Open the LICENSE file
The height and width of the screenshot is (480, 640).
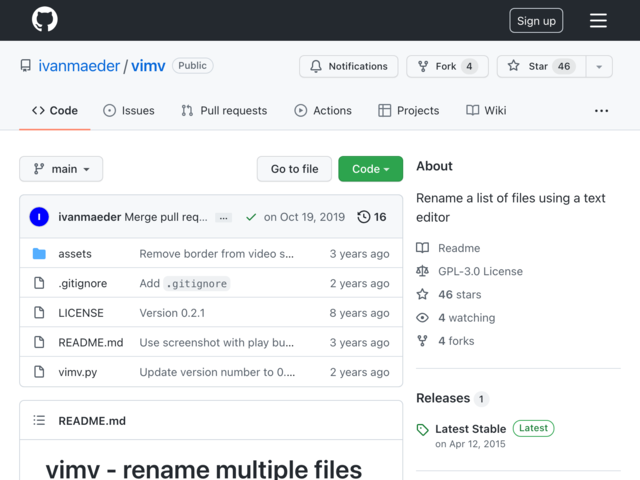click(x=81, y=313)
